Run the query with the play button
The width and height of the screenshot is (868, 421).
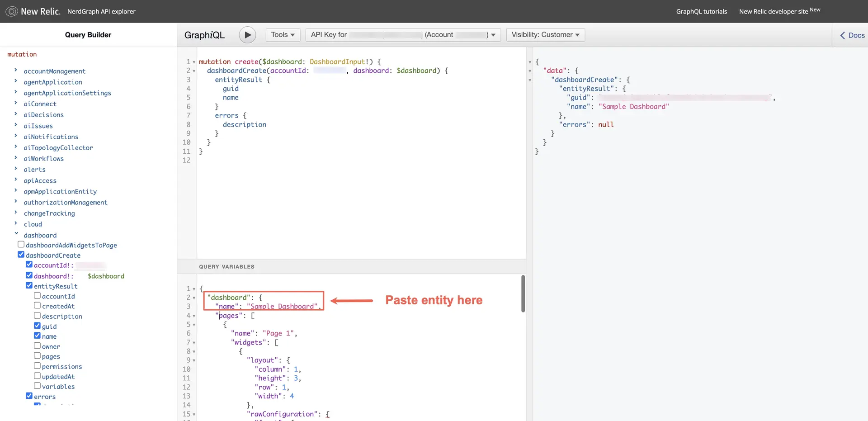(247, 35)
